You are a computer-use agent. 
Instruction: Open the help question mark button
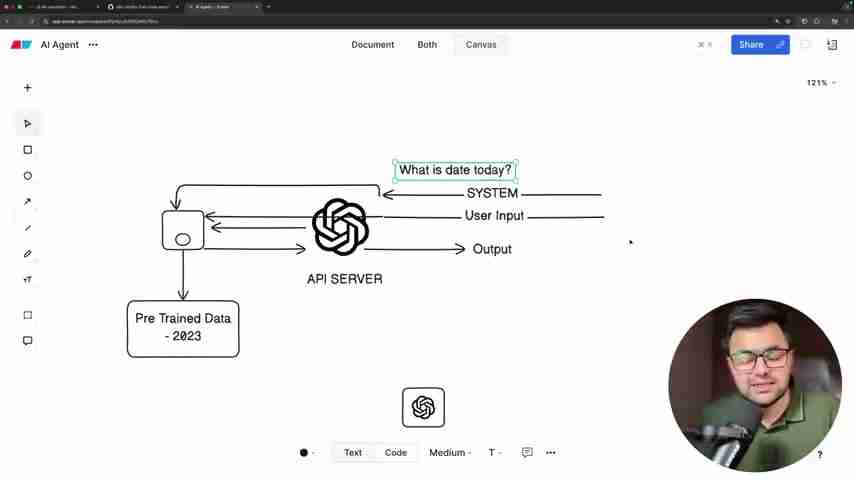pos(820,454)
